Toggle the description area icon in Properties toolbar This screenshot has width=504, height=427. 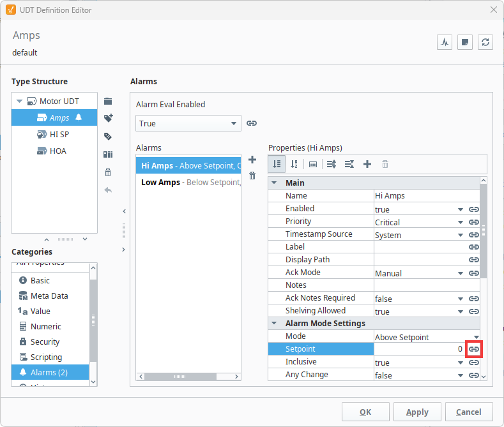(313, 165)
